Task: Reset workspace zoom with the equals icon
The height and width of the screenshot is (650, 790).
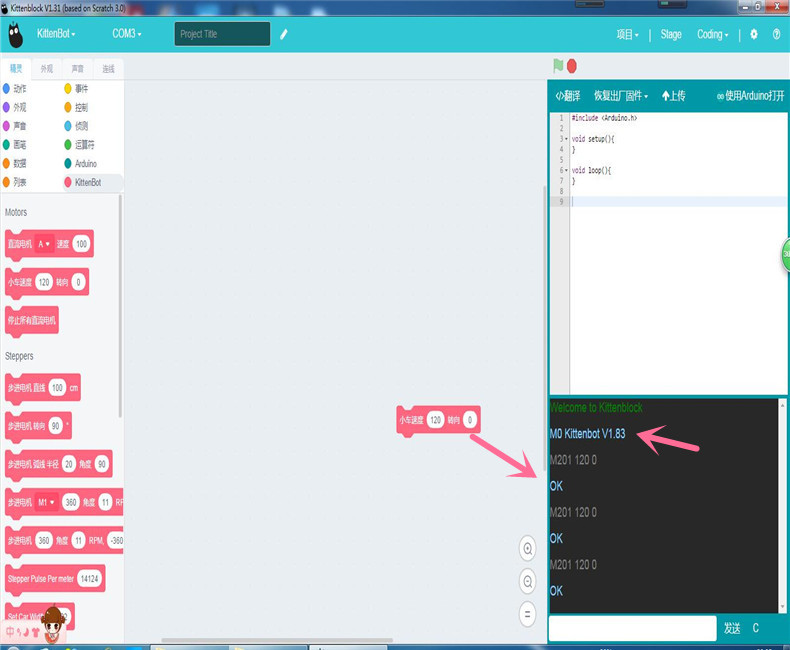Action: click(528, 614)
